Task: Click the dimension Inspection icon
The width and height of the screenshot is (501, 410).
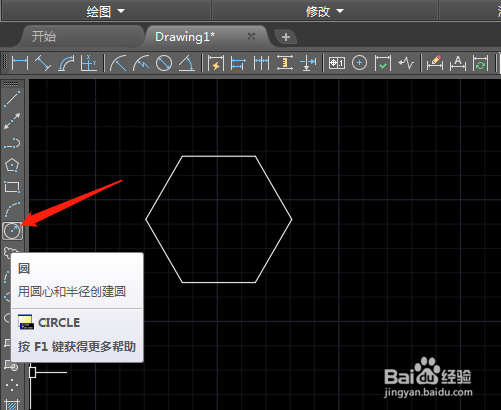Action: point(382,63)
